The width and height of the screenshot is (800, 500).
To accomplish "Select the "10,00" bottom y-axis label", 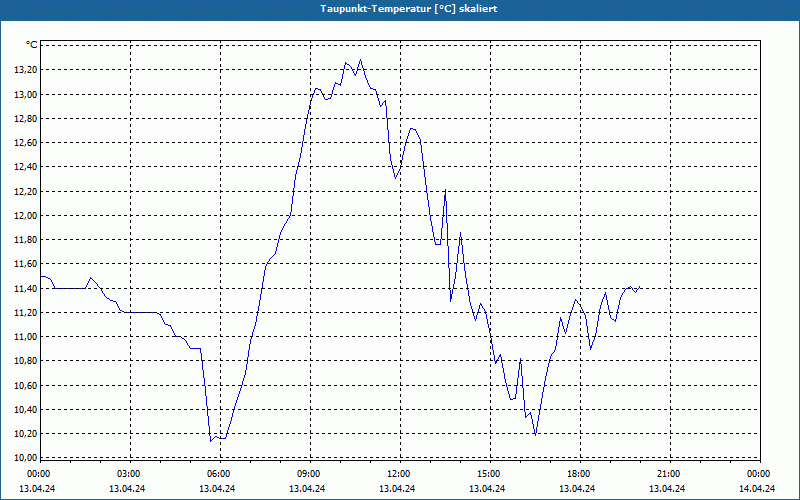I will [24, 458].
